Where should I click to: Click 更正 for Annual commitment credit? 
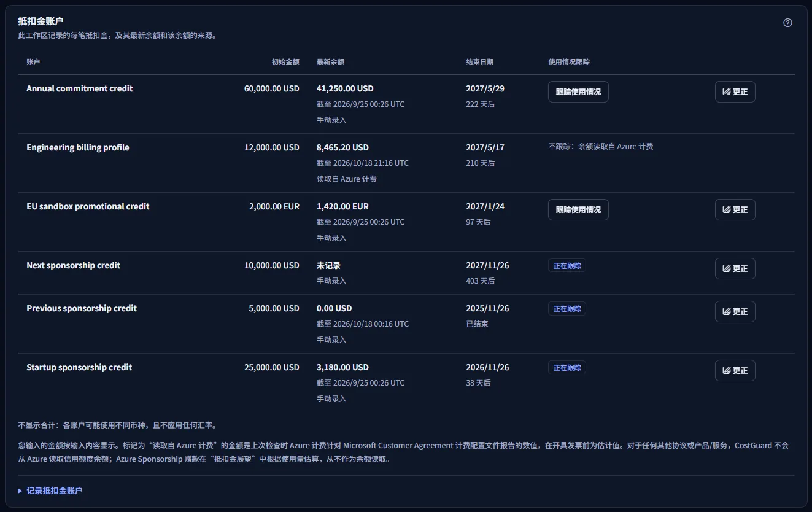click(735, 92)
